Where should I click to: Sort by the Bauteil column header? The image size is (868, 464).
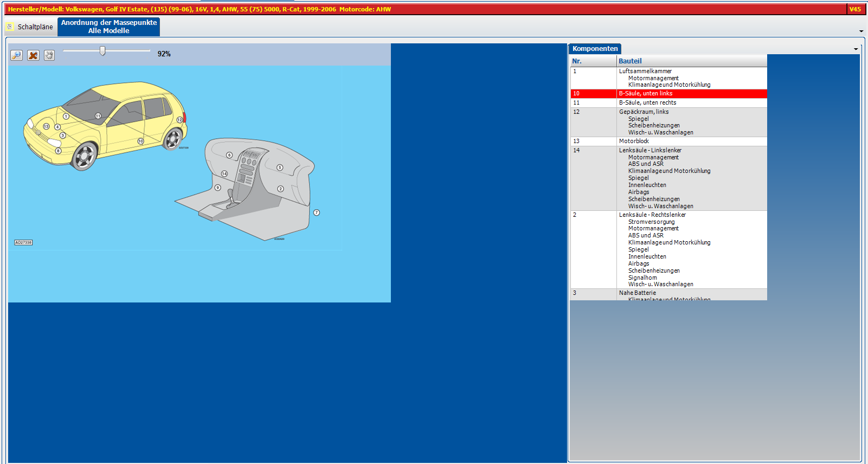(x=692, y=61)
